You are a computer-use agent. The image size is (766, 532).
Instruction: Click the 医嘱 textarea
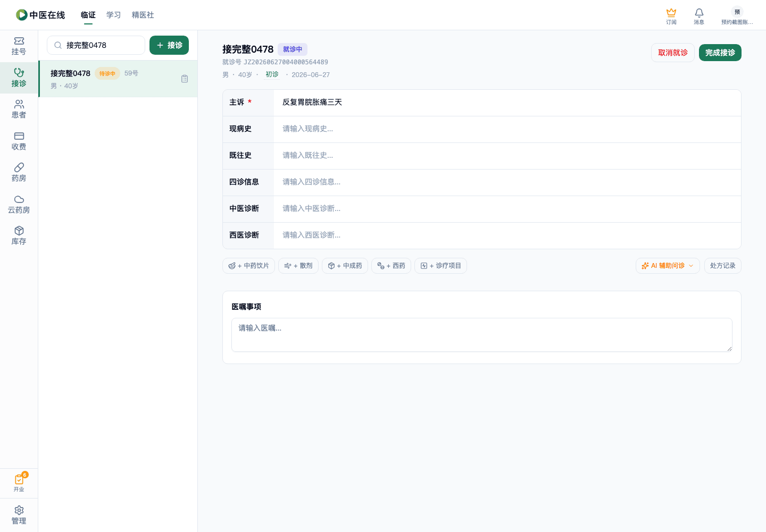(482, 335)
